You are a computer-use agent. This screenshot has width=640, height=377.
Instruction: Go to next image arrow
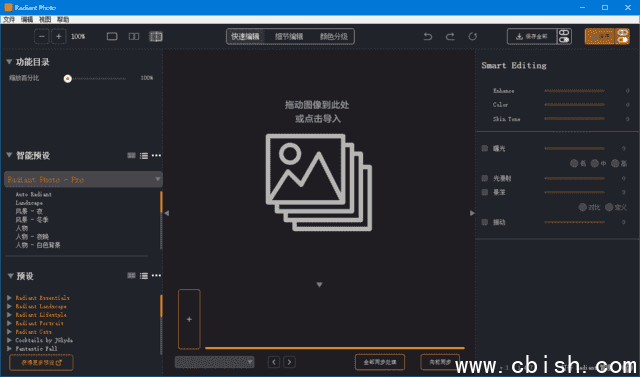(289, 362)
